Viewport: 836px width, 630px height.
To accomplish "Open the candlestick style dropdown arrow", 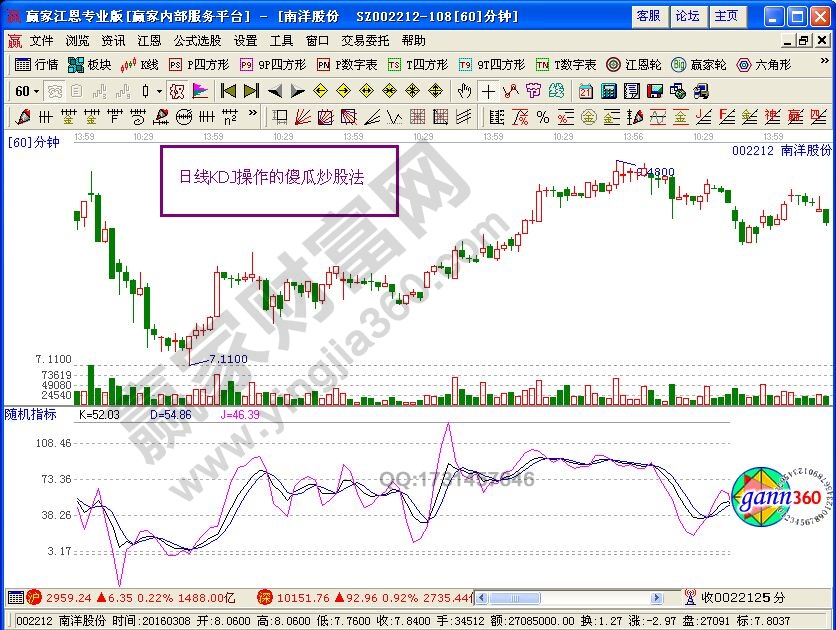I will click(x=161, y=91).
